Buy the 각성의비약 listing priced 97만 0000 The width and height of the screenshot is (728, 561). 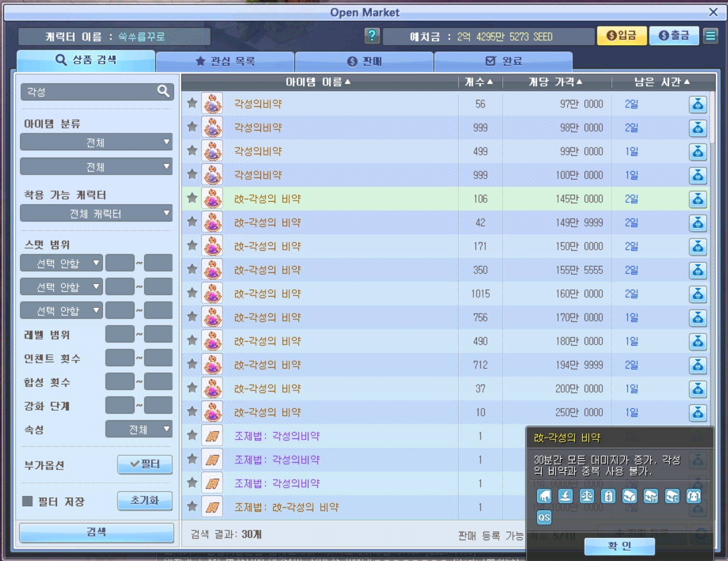coord(697,104)
